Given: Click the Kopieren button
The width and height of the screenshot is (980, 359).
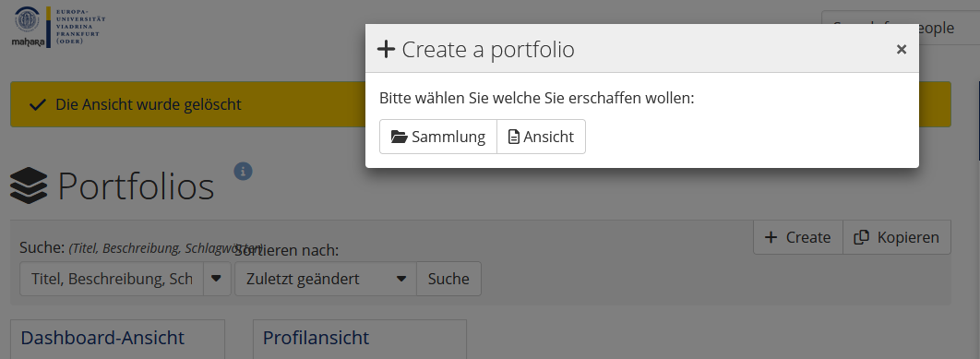Looking at the screenshot, I should point(897,237).
